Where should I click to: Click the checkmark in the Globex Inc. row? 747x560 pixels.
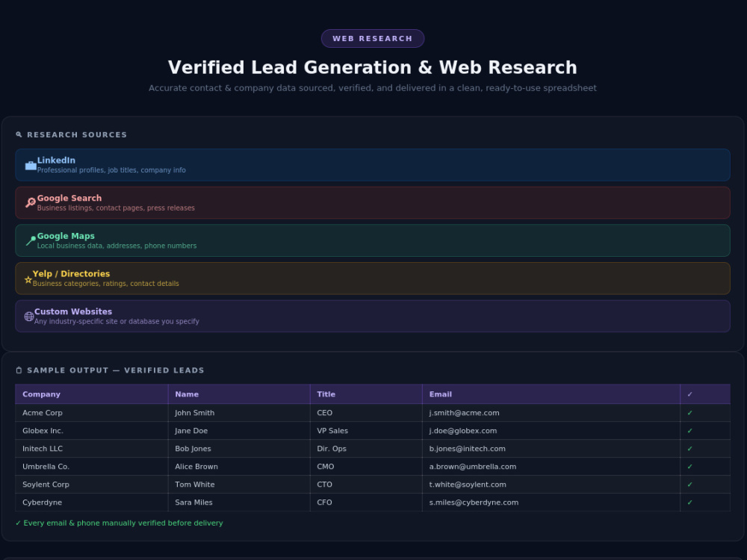click(689, 431)
